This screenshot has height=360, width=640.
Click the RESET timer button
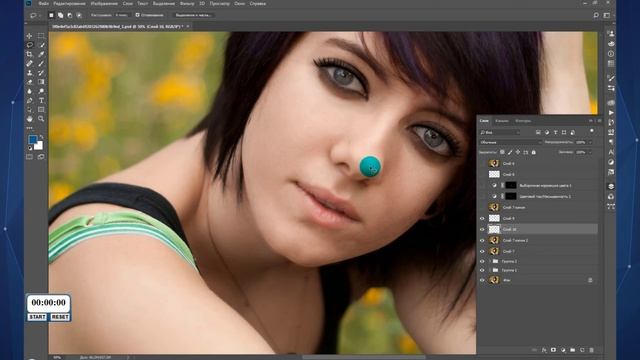[x=60, y=317]
